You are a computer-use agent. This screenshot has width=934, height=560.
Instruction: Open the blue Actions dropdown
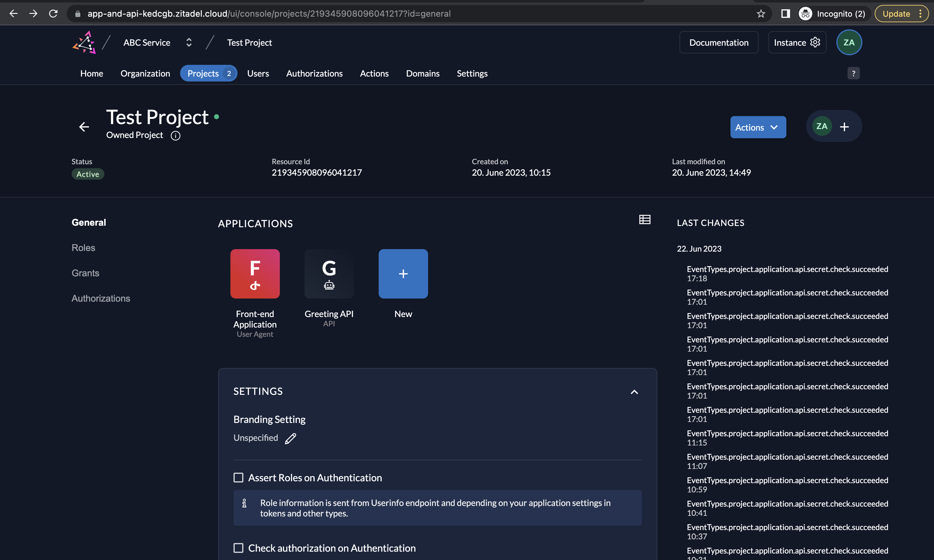click(x=758, y=127)
